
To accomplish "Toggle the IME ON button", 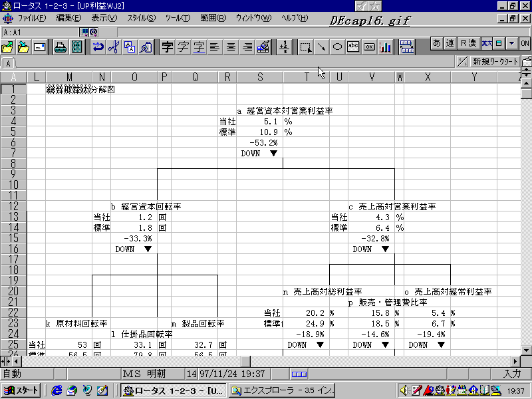I will point(525,43).
